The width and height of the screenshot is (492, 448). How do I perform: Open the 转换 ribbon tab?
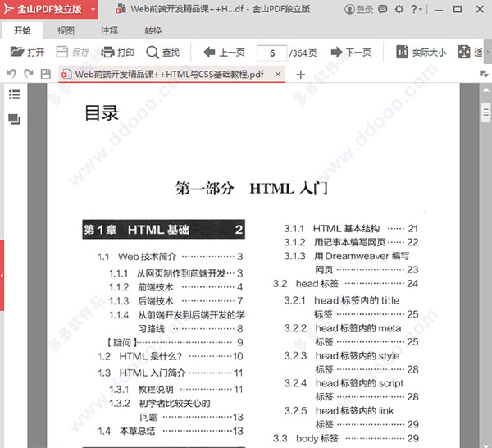[153, 30]
